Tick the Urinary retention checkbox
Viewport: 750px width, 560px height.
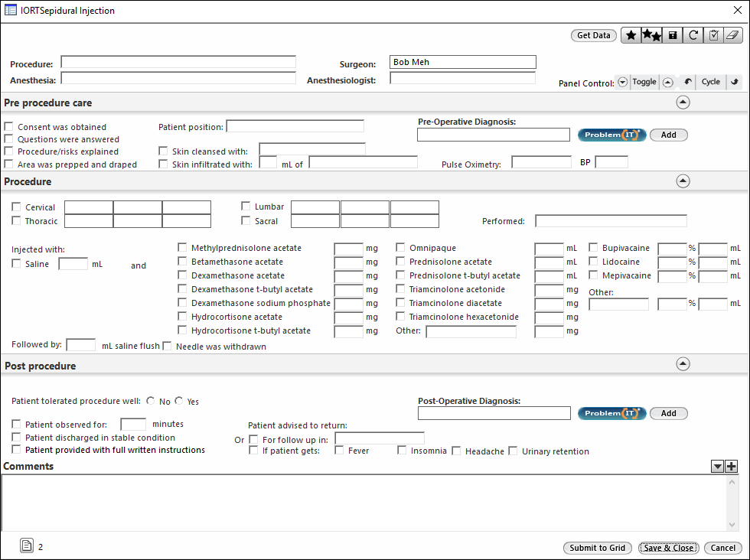[x=513, y=451]
